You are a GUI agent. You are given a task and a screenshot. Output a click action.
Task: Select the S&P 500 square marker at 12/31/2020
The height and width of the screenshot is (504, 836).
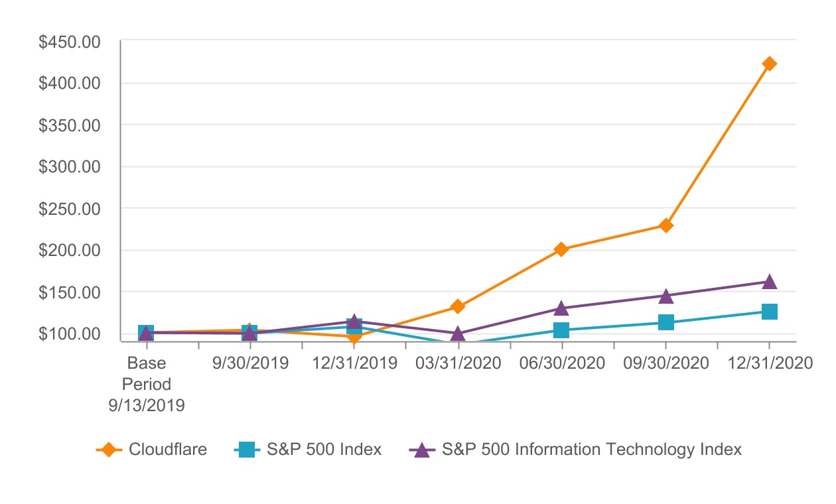(769, 312)
